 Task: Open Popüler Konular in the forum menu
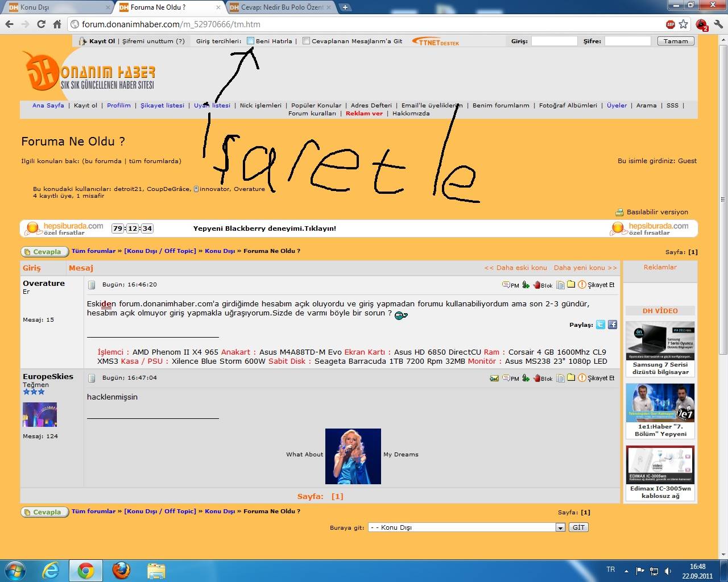tap(316, 105)
